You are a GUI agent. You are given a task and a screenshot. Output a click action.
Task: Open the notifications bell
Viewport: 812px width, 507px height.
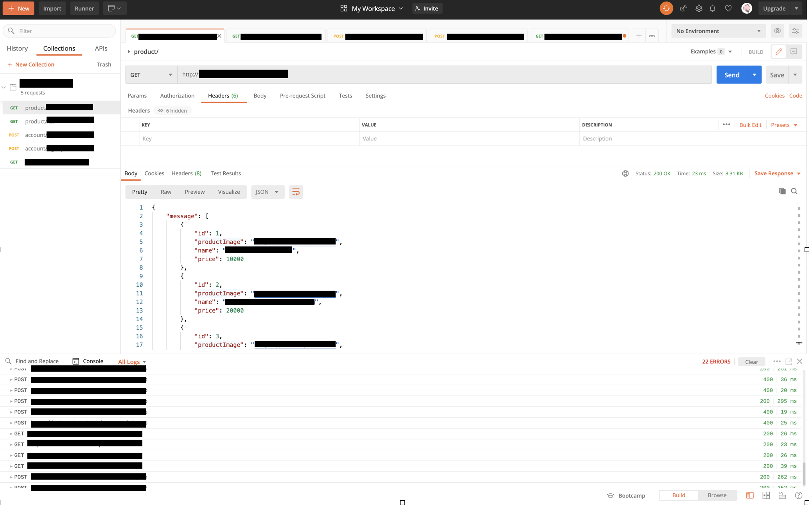pyautogui.click(x=713, y=8)
